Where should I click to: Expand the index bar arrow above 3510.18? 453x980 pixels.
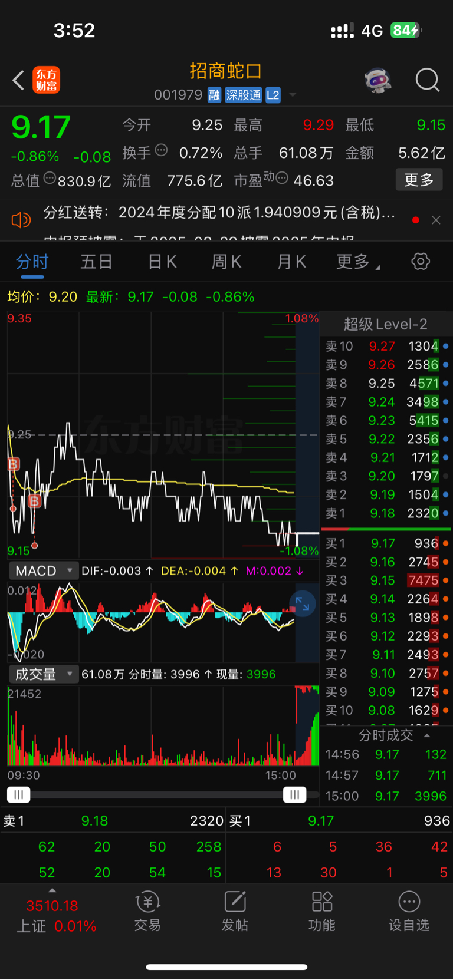click(x=52, y=890)
